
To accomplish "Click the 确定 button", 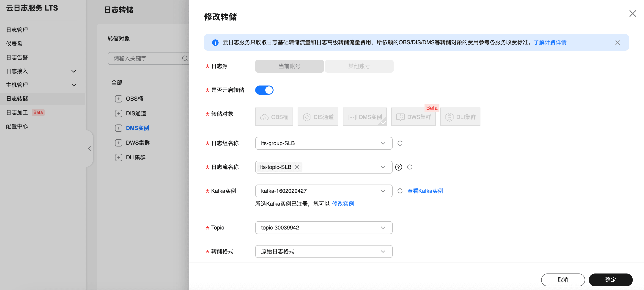I will tap(610, 279).
